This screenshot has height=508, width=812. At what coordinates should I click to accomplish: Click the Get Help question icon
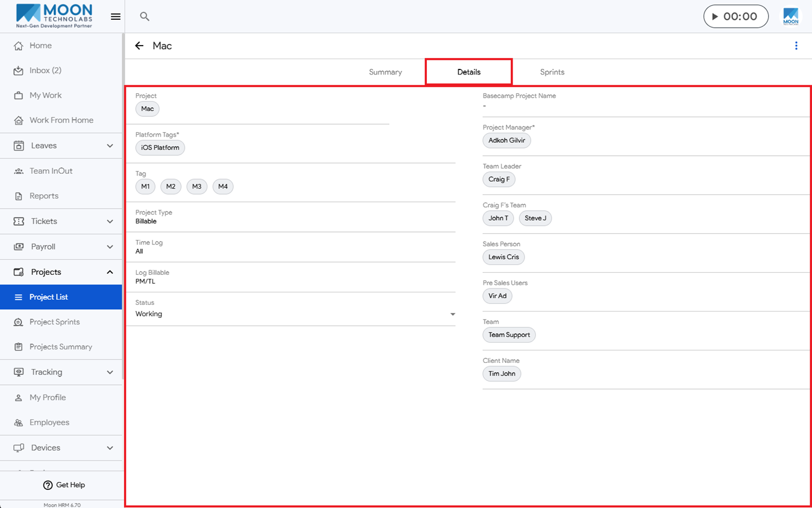(48, 485)
